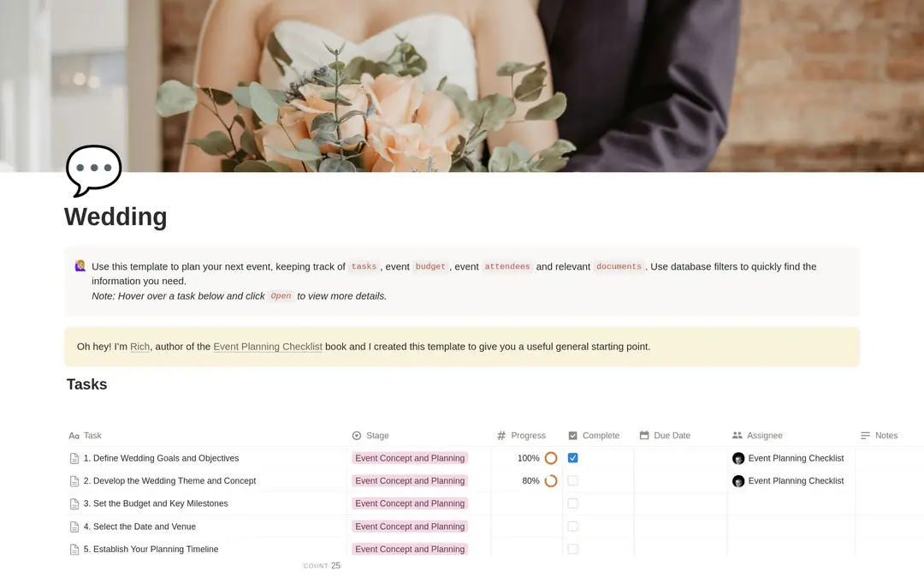This screenshot has width=924, height=577.
Task: Open Stage tag dropdown for task 2
Action: pos(410,481)
